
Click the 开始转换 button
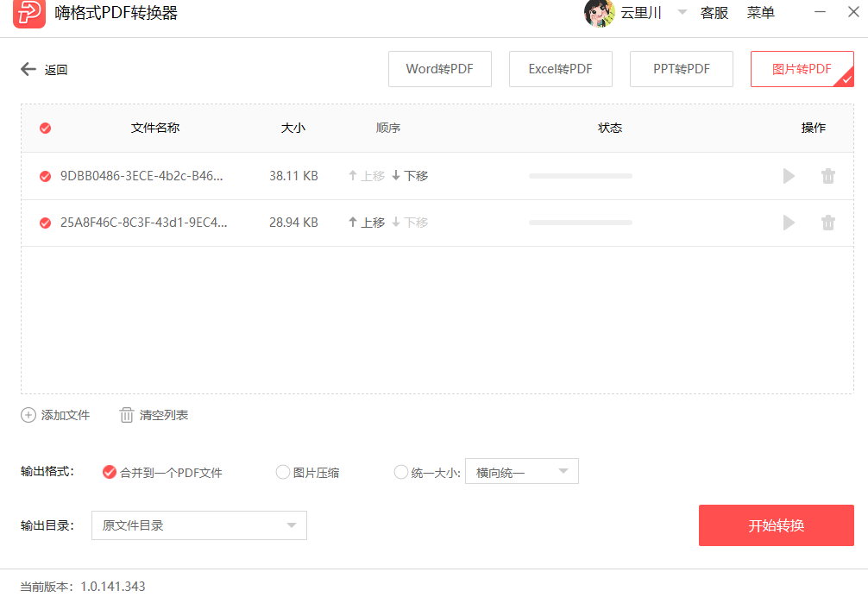(x=776, y=525)
